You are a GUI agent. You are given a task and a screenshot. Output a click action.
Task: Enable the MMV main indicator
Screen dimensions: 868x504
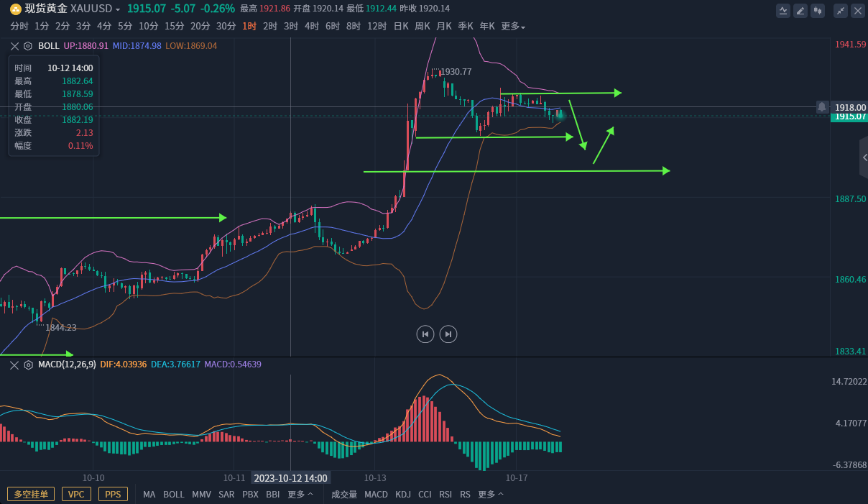pyautogui.click(x=201, y=495)
